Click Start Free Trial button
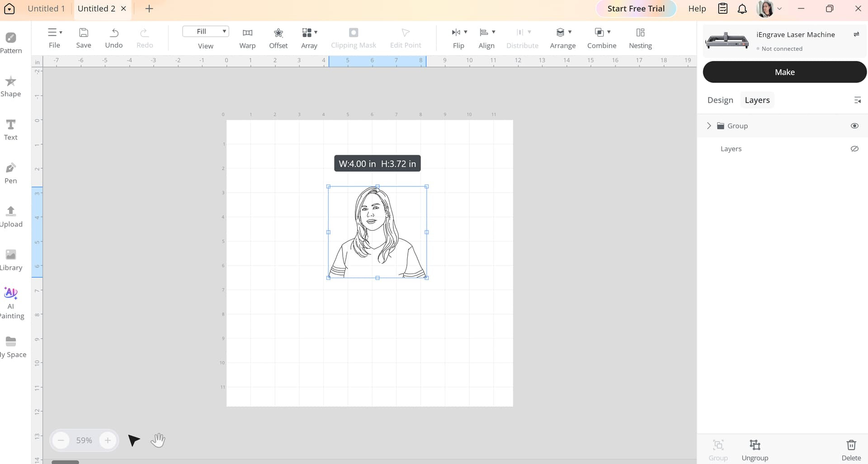Screen dimensions: 868x464 pos(636,9)
